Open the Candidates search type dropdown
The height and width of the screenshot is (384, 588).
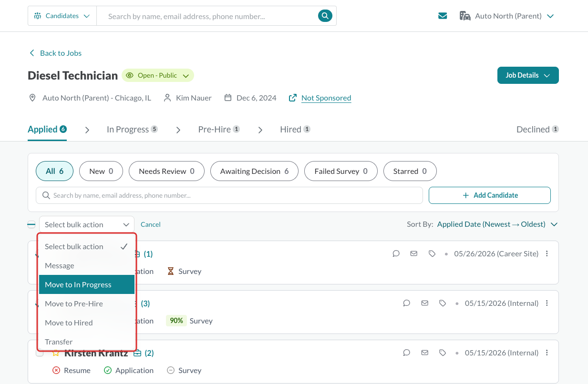(x=62, y=16)
